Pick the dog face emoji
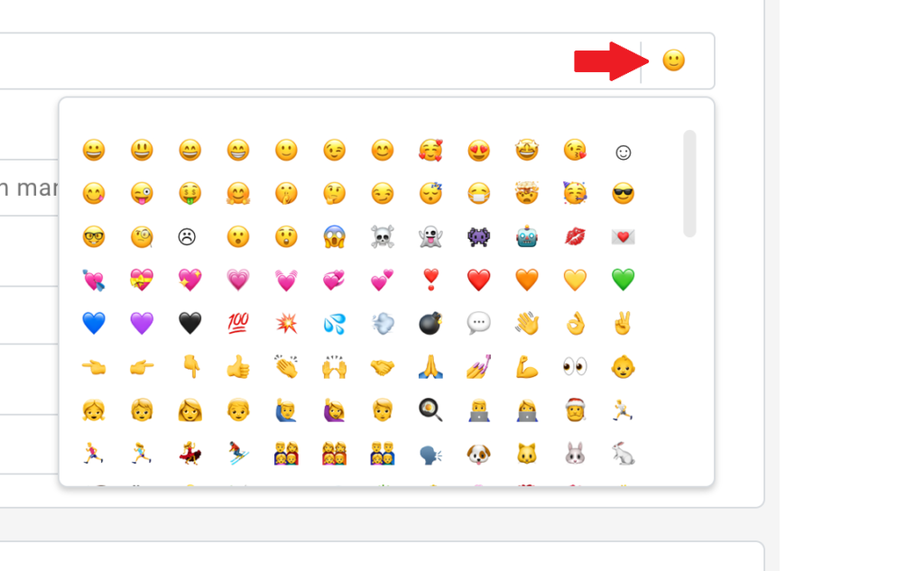This screenshot has height=571, width=924. tap(478, 454)
